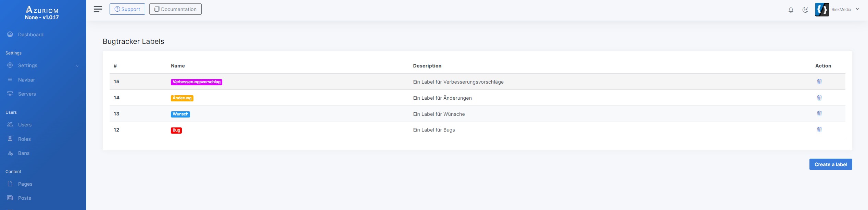Click row number 12
868x210 pixels.
coord(116,130)
